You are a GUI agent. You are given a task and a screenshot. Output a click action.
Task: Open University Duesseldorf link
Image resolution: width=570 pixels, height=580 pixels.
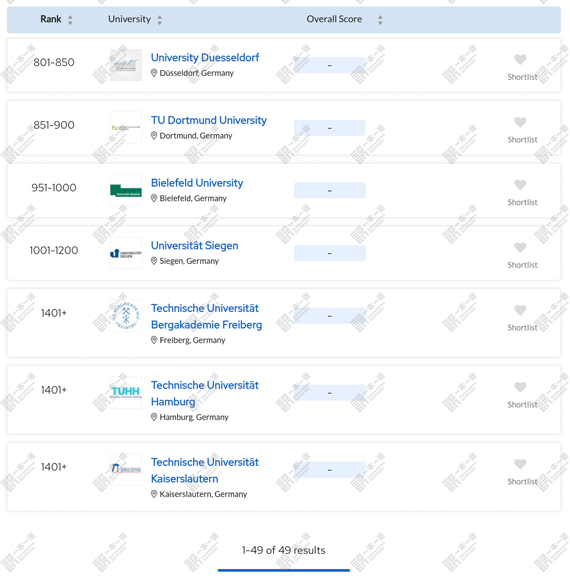point(205,58)
